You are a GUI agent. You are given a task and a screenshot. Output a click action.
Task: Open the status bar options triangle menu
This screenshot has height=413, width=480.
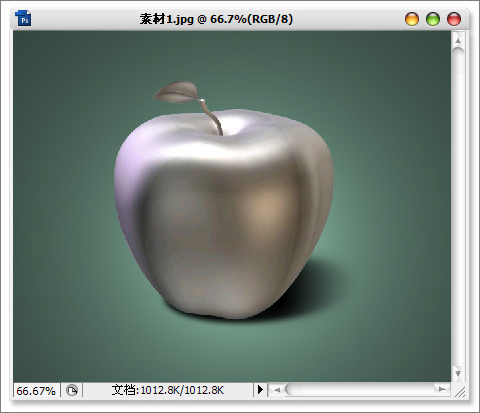pos(260,389)
